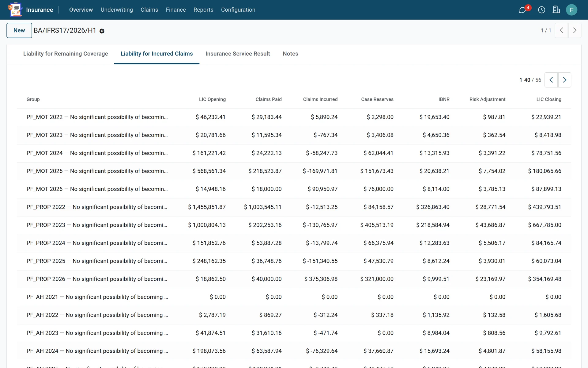The width and height of the screenshot is (588, 368).
Task: Open the activities clock icon
Action: pyautogui.click(x=541, y=10)
